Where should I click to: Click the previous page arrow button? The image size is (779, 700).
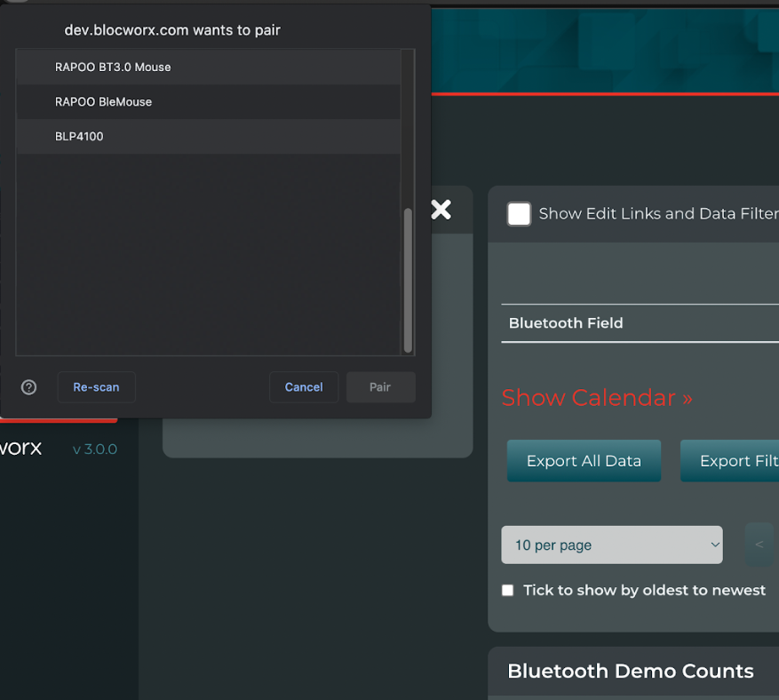[x=759, y=545]
